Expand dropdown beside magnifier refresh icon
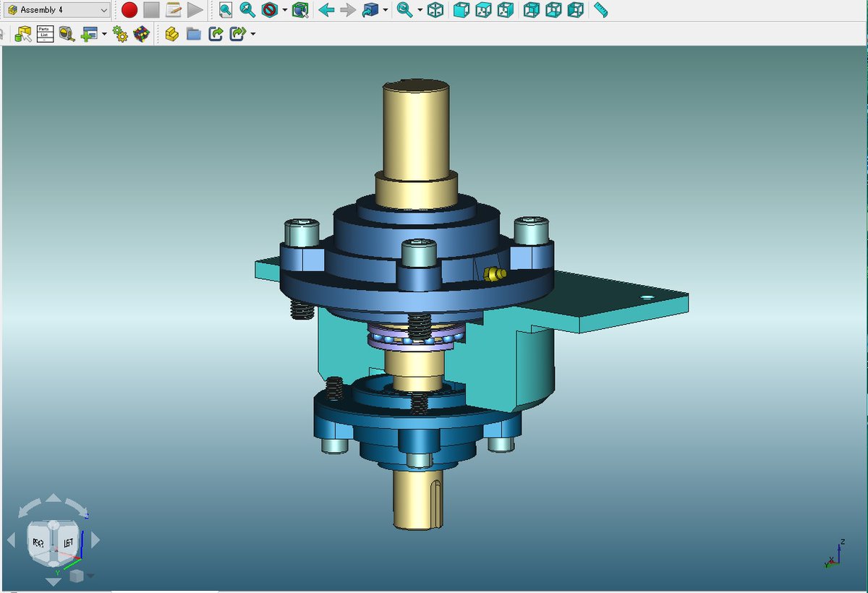Viewport: 868px width, 593px height. click(420, 10)
